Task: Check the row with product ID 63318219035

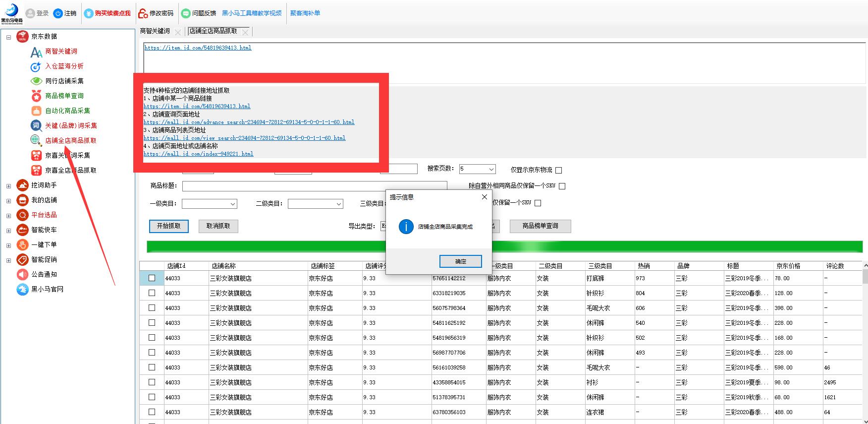Action: point(152,293)
